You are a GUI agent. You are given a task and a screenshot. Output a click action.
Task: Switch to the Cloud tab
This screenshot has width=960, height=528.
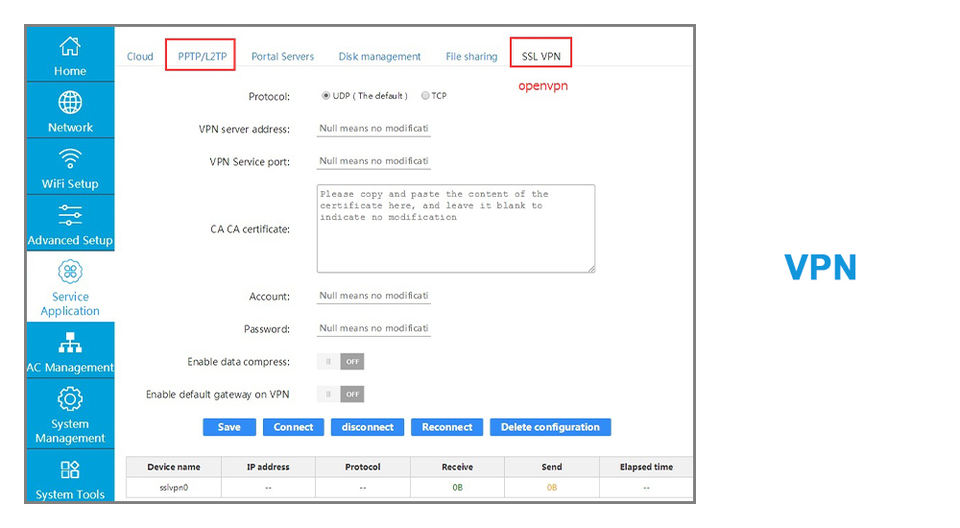click(140, 56)
